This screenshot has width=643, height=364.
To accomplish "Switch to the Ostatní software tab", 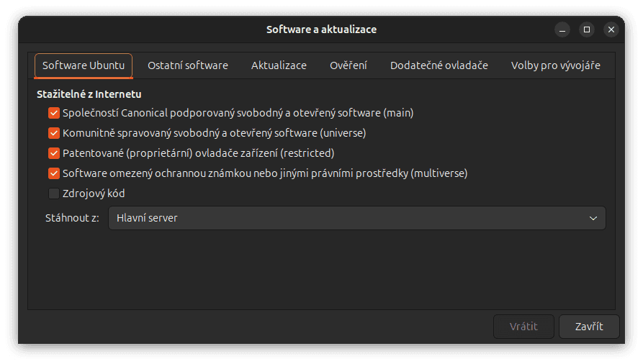I will tap(188, 65).
